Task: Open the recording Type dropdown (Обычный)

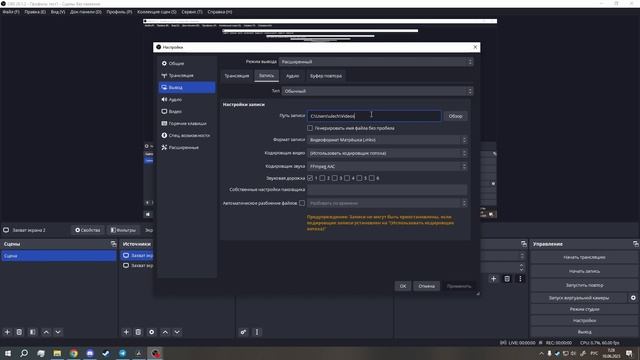Action: pos(377,91)
